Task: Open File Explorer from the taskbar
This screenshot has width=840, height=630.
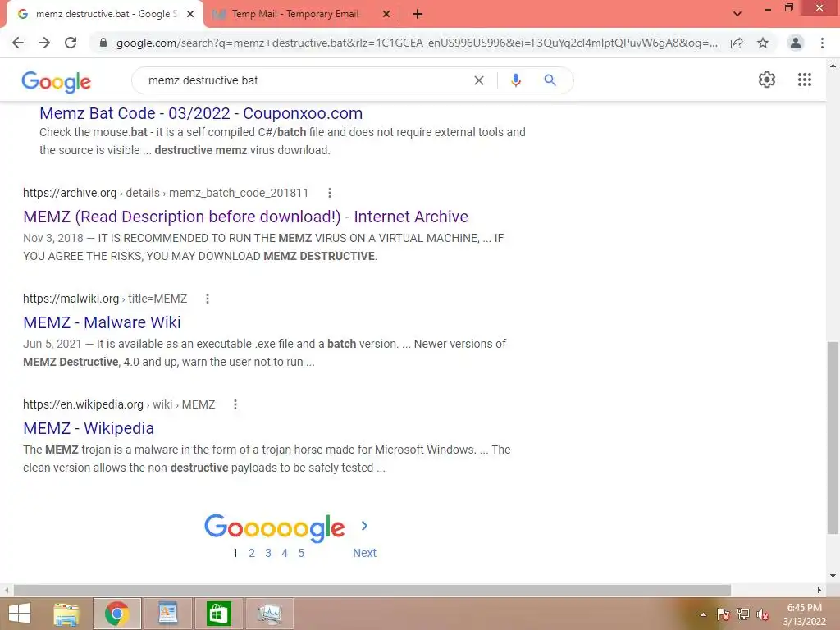Action: [66, 614]
